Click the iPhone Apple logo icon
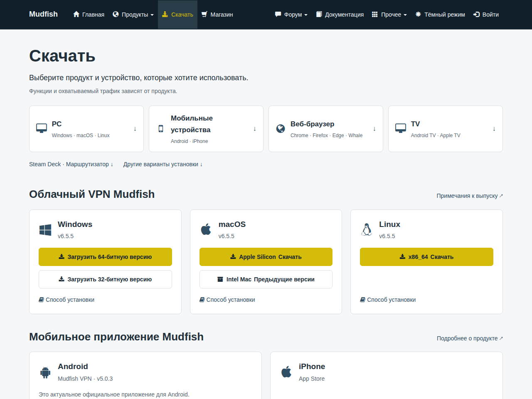 point(286,372)
